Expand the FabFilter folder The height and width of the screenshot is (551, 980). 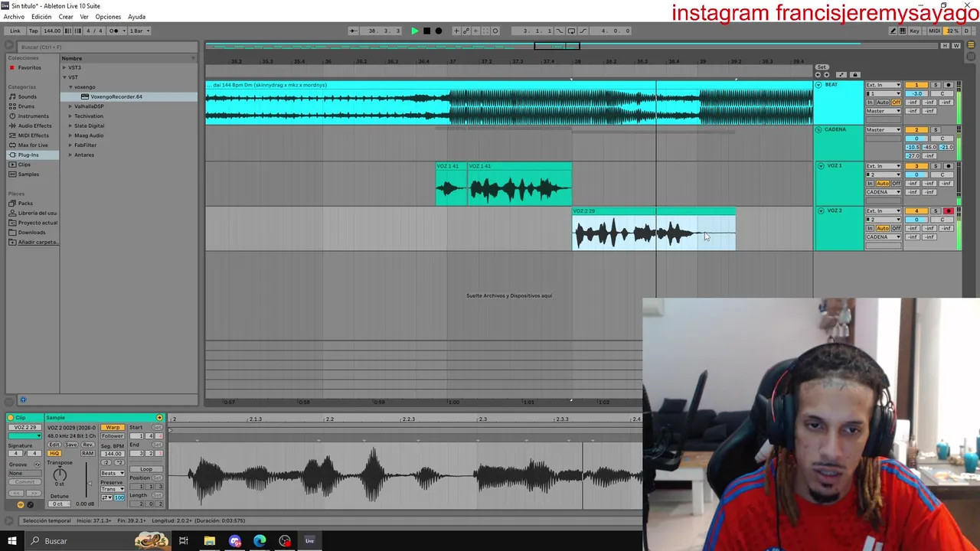click(x=70, y=145)
